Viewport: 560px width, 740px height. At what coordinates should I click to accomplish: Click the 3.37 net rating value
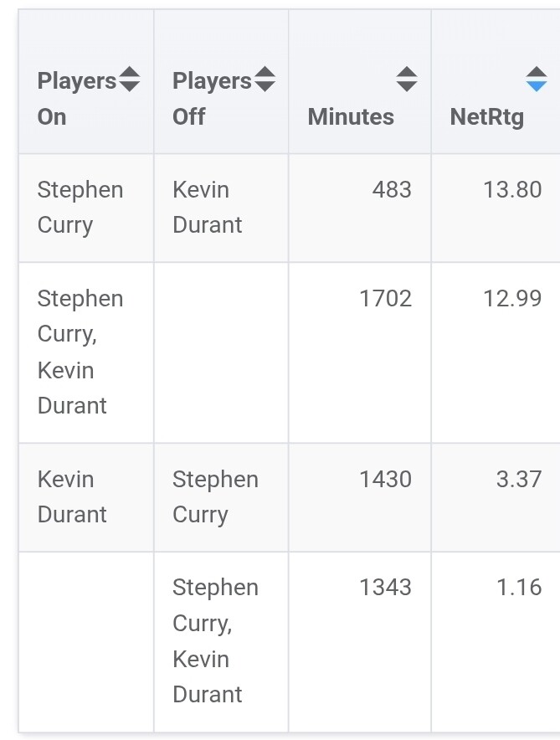coord(519,480)
